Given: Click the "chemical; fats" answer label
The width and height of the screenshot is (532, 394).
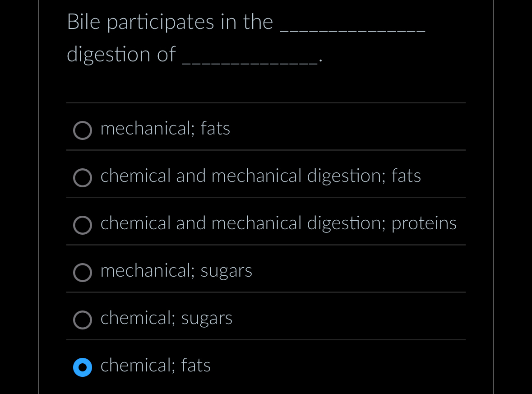Looking at the screenshot, I should (155, 365).
